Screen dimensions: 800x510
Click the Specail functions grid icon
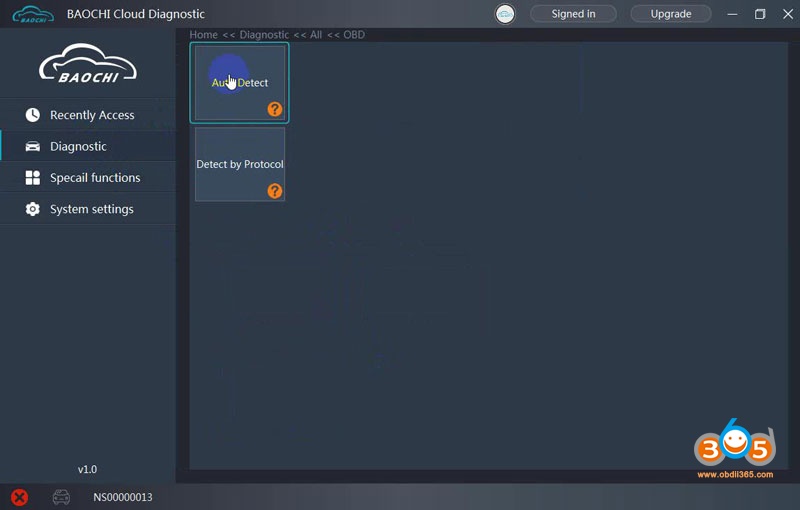(33, 177)
